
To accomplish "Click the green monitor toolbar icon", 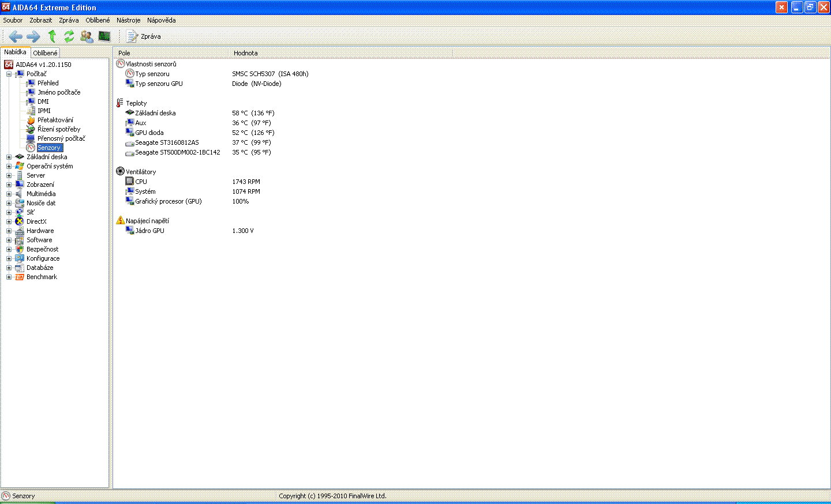I will pyautogui.click(x=104, y=36).
